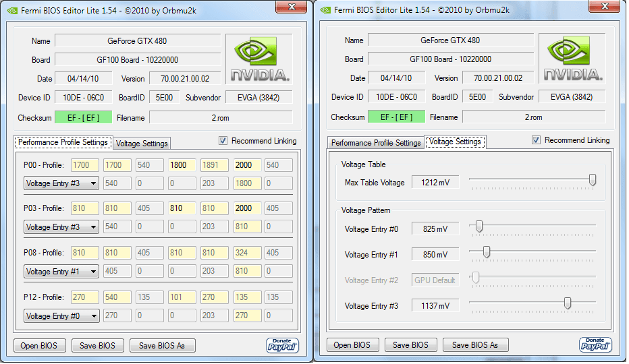Switch to Performance Profile Settings tab in right window
Viewport: 629px width, 364px height.
(376, 143)
